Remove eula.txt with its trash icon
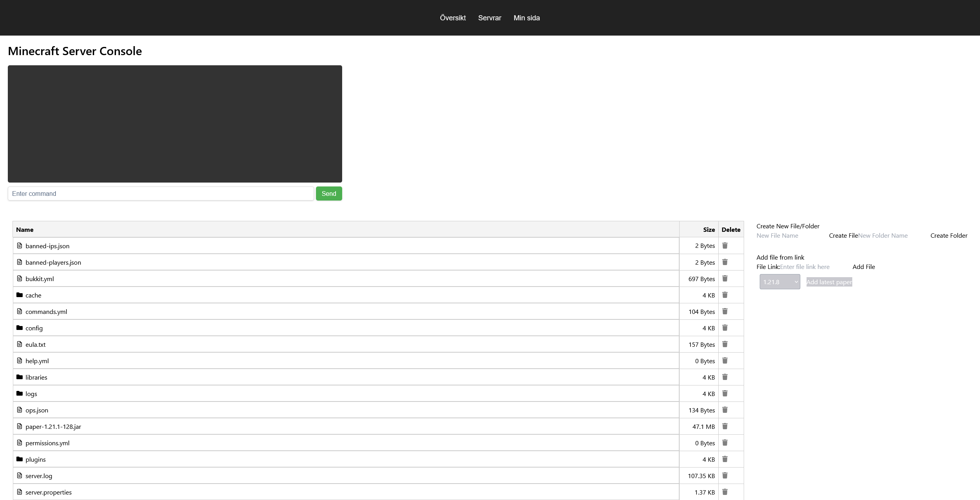Screen dimensions: 980x500 coord(725,344)
